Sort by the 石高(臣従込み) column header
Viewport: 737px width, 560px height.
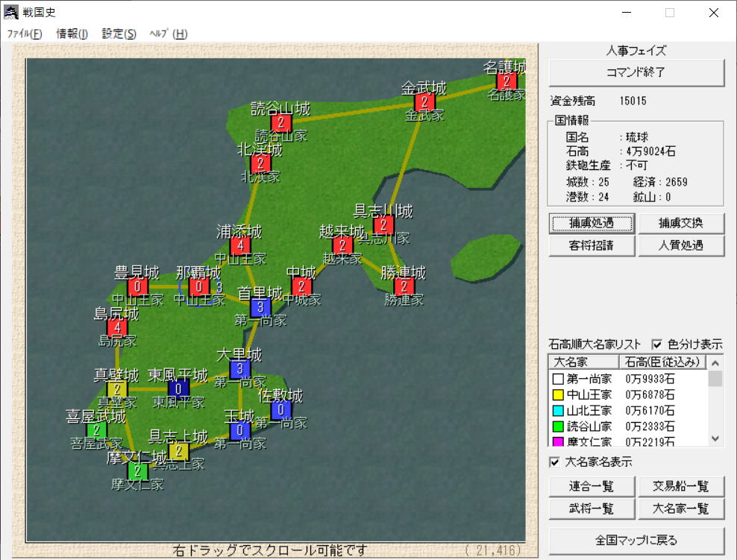[662, 362]
